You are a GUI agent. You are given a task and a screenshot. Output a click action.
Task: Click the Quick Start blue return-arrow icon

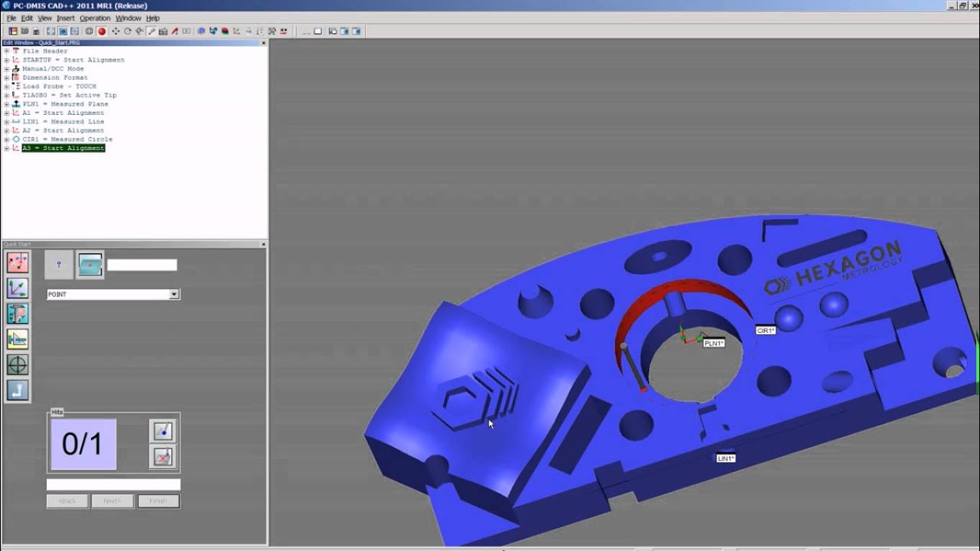[18, 390]
